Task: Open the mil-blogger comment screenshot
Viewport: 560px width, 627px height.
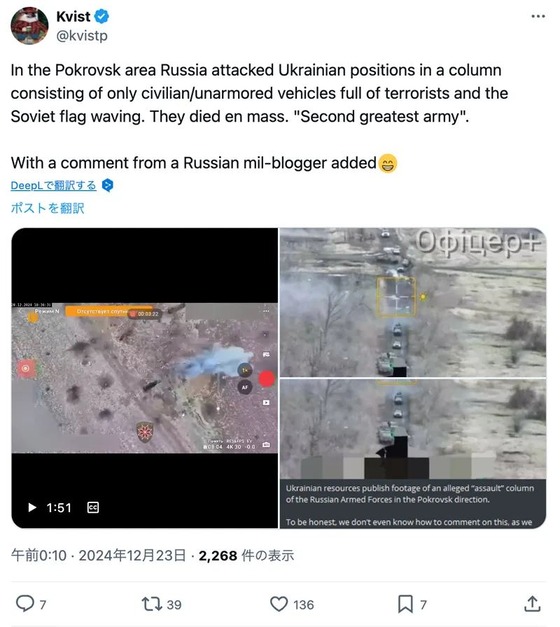Action: pyautogui.click(x=413, y=453)
